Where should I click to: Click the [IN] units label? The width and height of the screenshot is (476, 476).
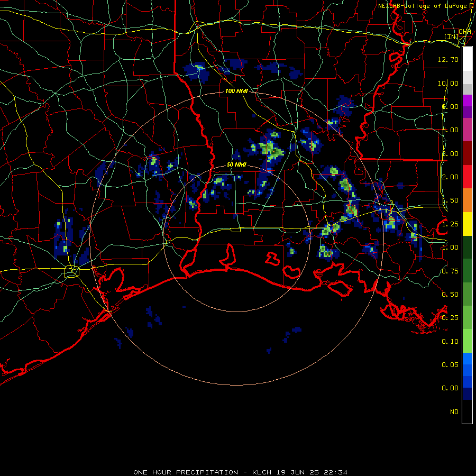[x=452, y=36]
